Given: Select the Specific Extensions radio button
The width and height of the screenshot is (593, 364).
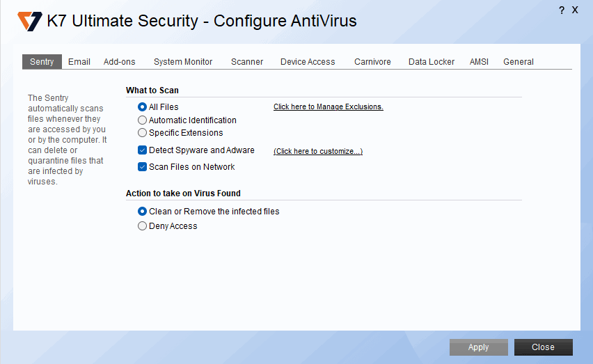Looking at the screenshot, I should pyautogui.click(x=143, y=133).
